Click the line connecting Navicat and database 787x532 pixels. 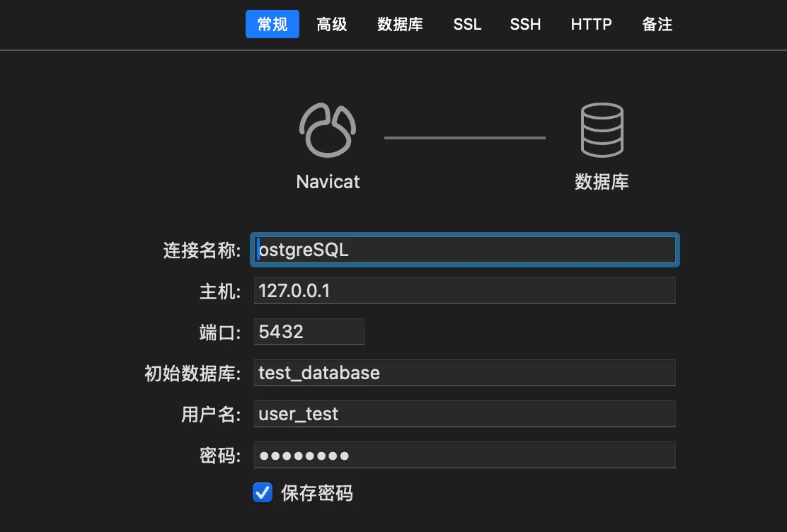click(x=464, y=137)
